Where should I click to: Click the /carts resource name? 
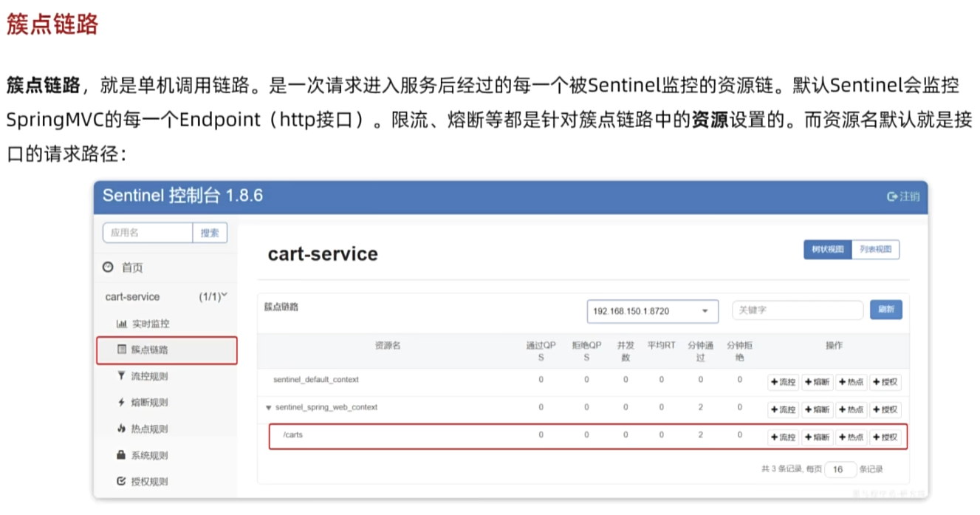click(292, 435)
